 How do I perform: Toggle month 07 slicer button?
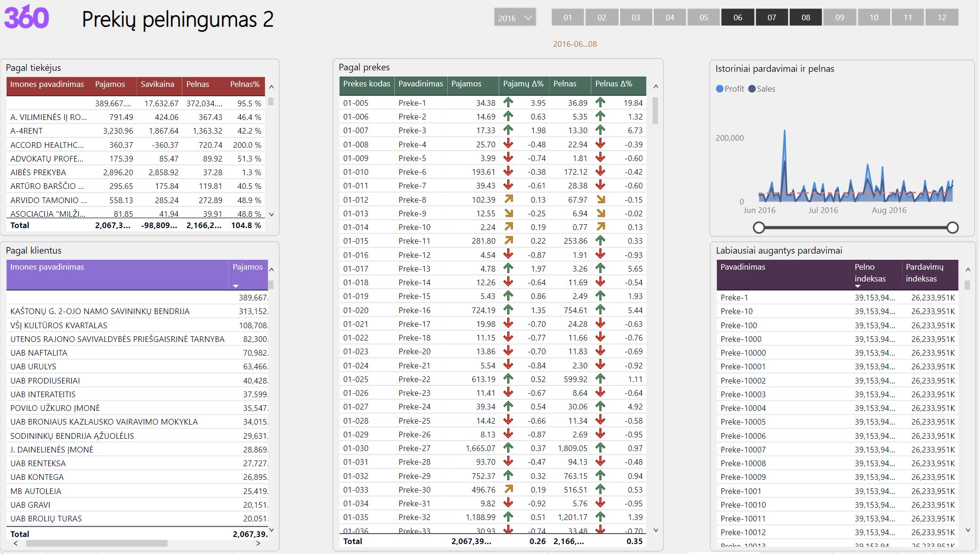click(771, 17)
